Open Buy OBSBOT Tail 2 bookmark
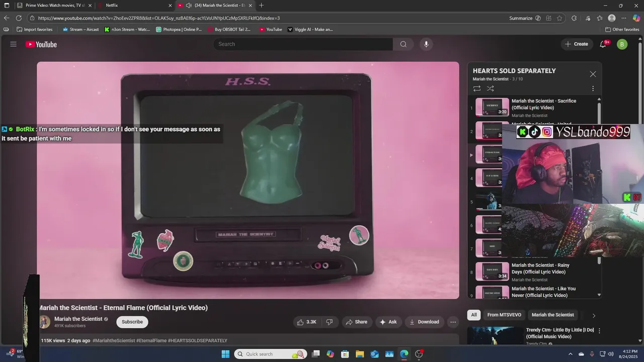 (229, 29)
